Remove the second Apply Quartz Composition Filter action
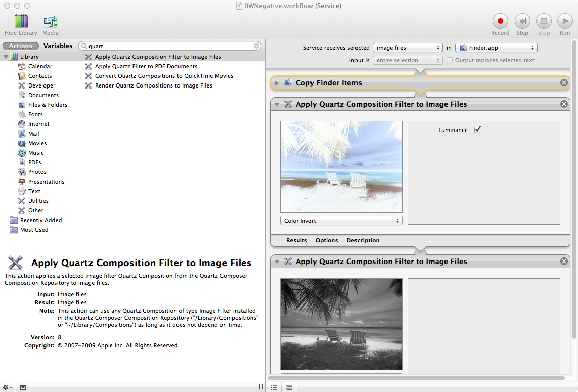578x392 pixels. coord(564,261)
